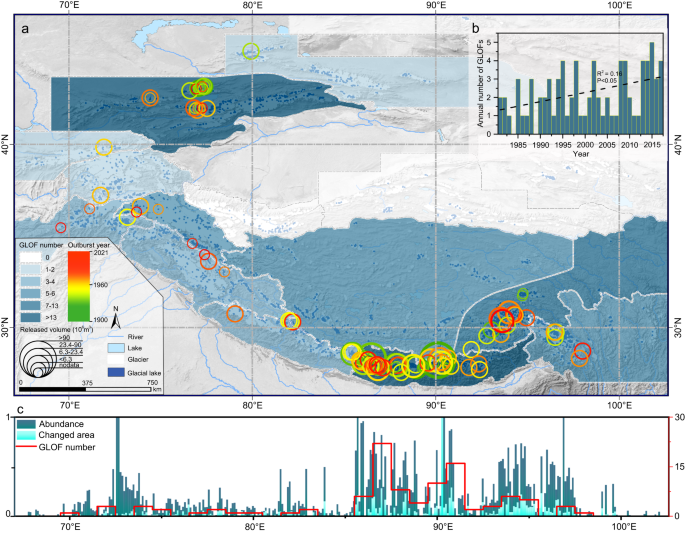This screenshot has height=533, width=685.
Task: Click the River line legend symbol
Action: point(117,337)
